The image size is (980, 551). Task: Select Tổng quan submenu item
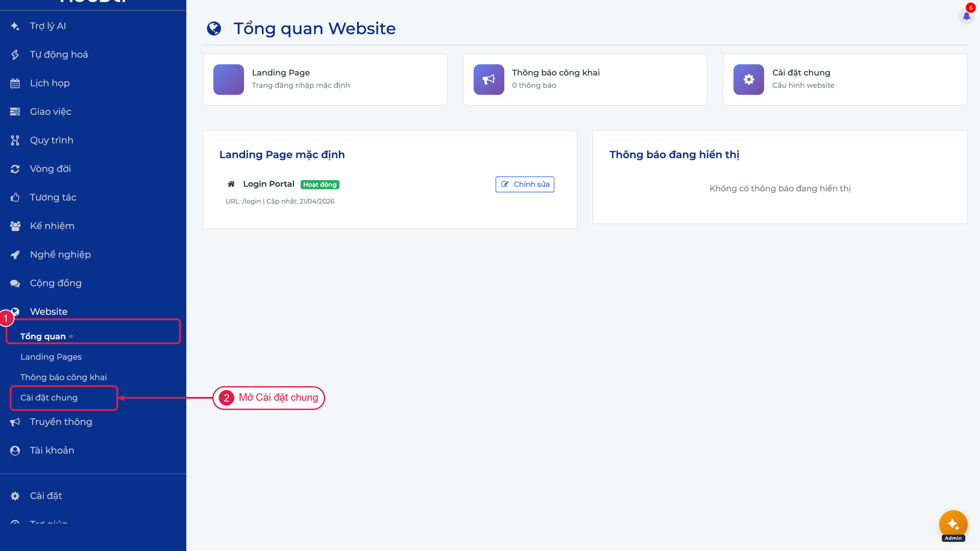point(43,336)
